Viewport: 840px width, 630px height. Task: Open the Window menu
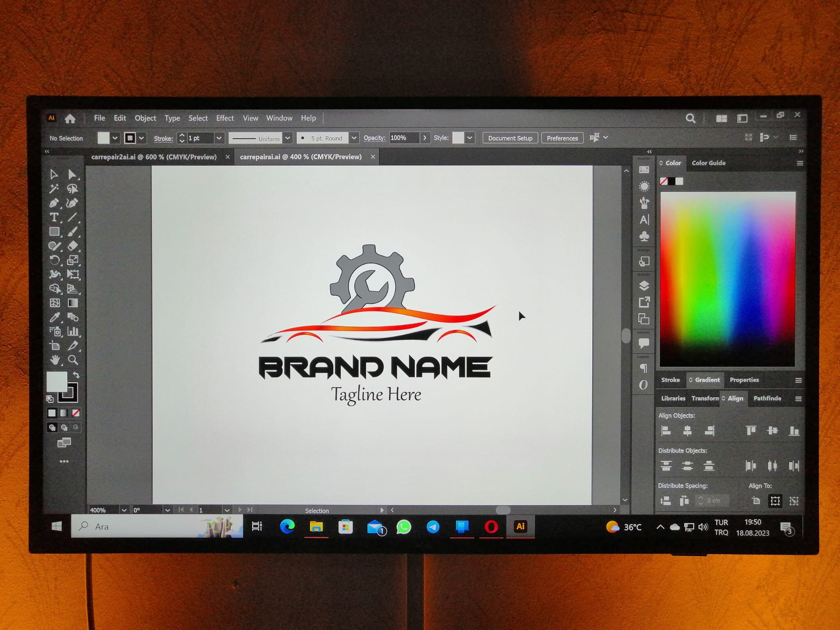[279, 118]
